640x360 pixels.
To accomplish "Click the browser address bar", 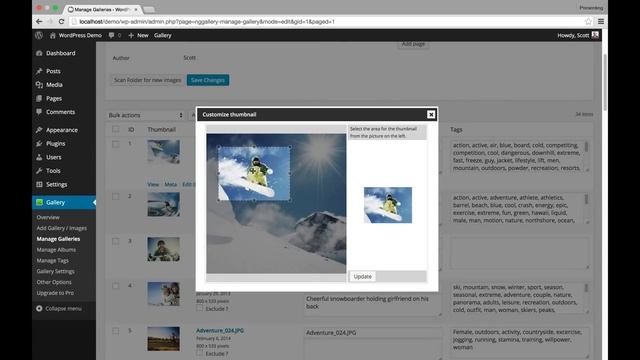I will tap(327, 22).
